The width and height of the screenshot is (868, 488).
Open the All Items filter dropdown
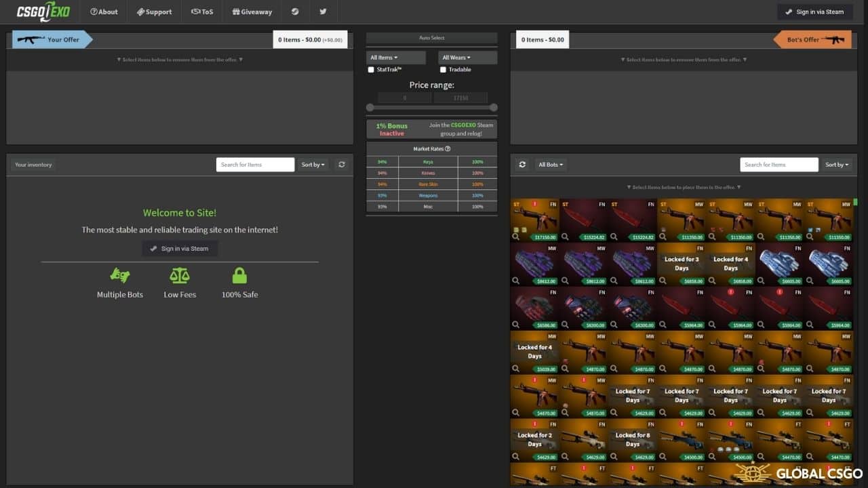(396, 58)
